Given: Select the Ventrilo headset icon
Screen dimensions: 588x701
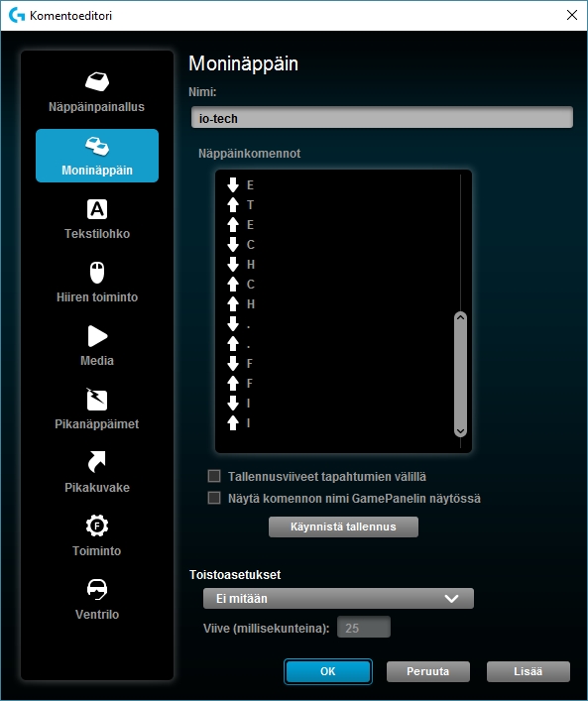Looking at the screenshot, I should (97, 589).
